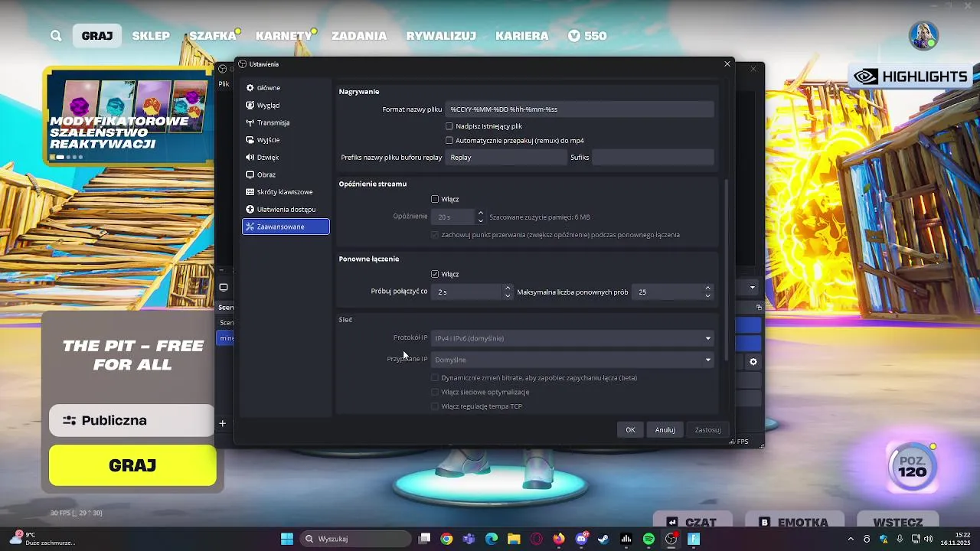This screenshot has width=980, height=551.
Task: Open the ZADANIA tab in Fortnite
Action: pyautogui.click(x=359, y=36)
